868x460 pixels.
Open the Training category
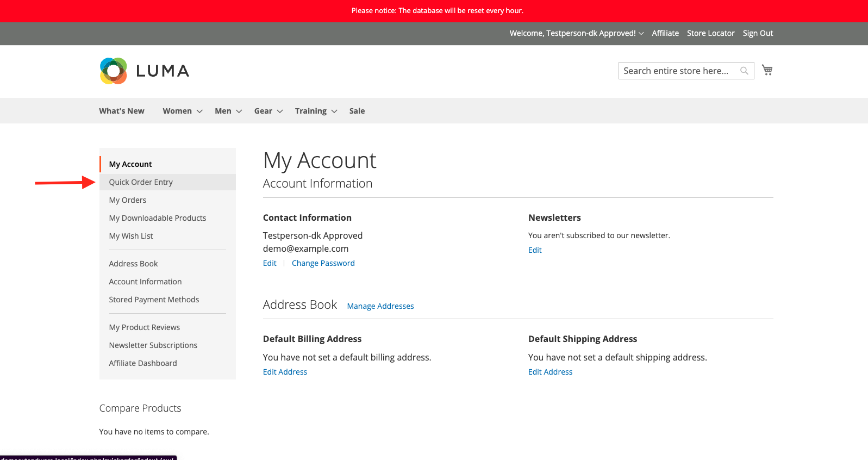point(311,111)
